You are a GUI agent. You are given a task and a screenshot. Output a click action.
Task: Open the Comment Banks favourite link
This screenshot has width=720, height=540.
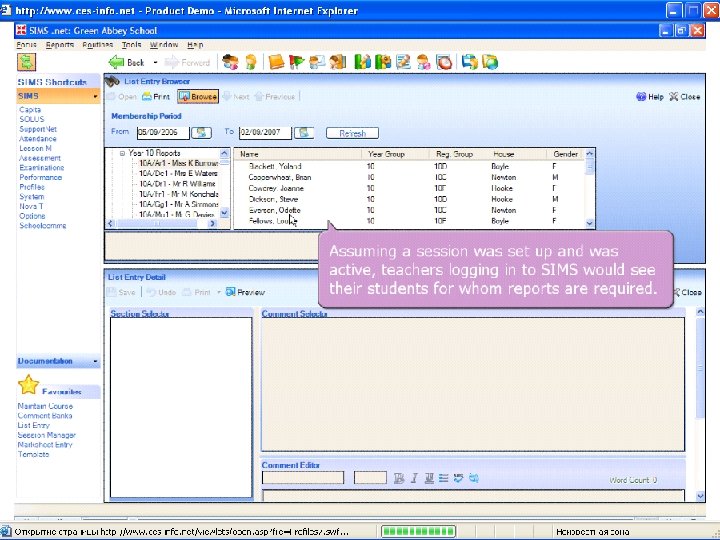tap(45, 416)
